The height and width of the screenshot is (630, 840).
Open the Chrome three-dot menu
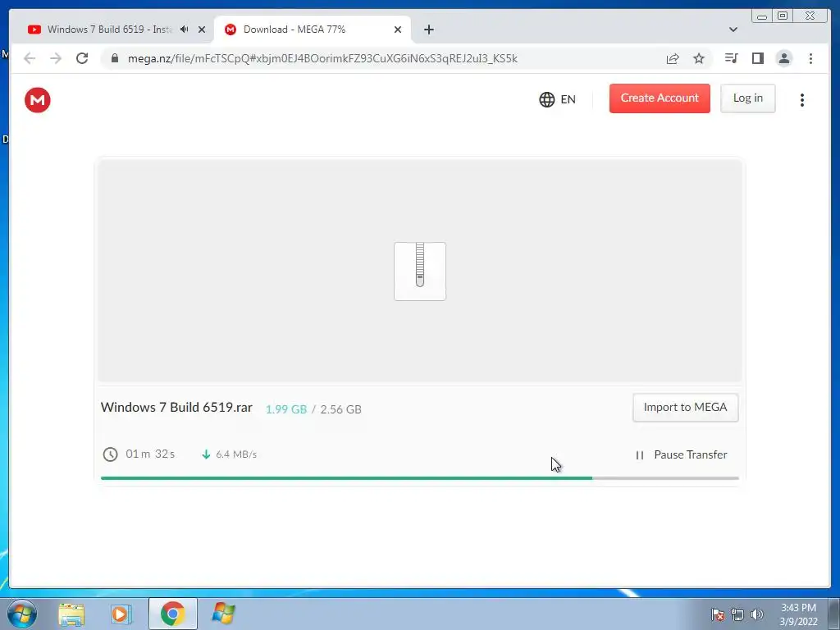pyautogui.click(x=810, y=58)
